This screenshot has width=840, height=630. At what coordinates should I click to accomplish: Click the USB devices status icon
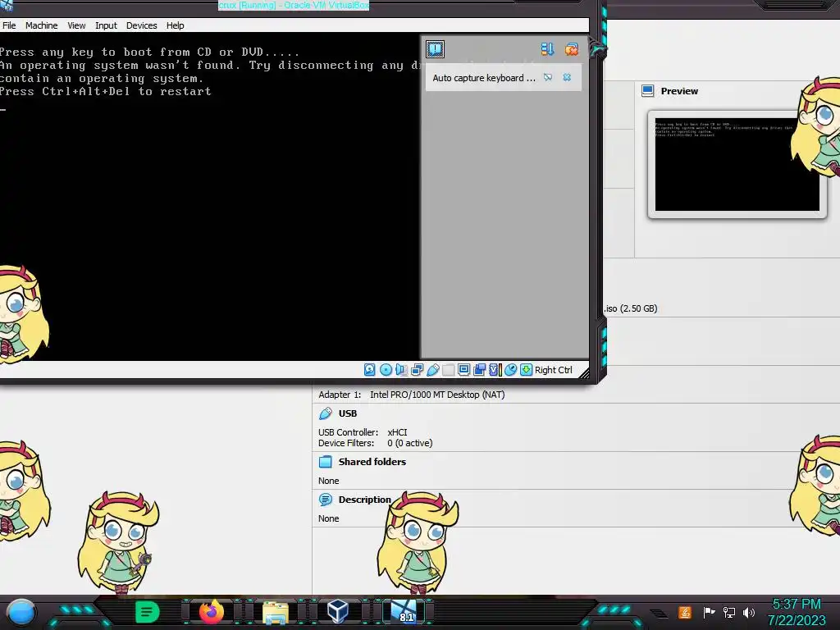433,370
